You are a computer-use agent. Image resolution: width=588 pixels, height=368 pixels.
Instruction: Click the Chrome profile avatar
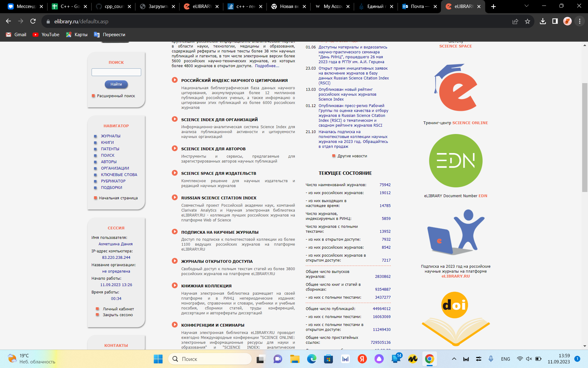tap(567, 21)
